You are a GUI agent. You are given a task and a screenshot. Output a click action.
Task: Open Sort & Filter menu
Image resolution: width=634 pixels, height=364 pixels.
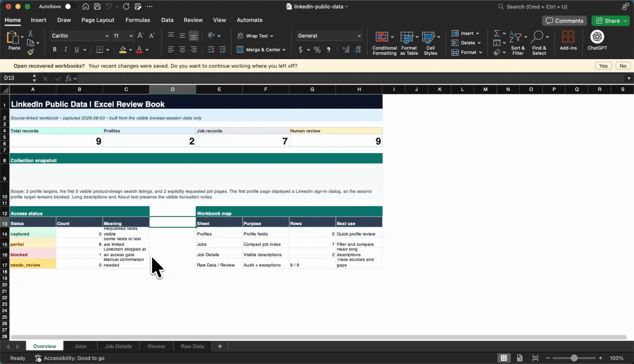(x=518, y=43)
